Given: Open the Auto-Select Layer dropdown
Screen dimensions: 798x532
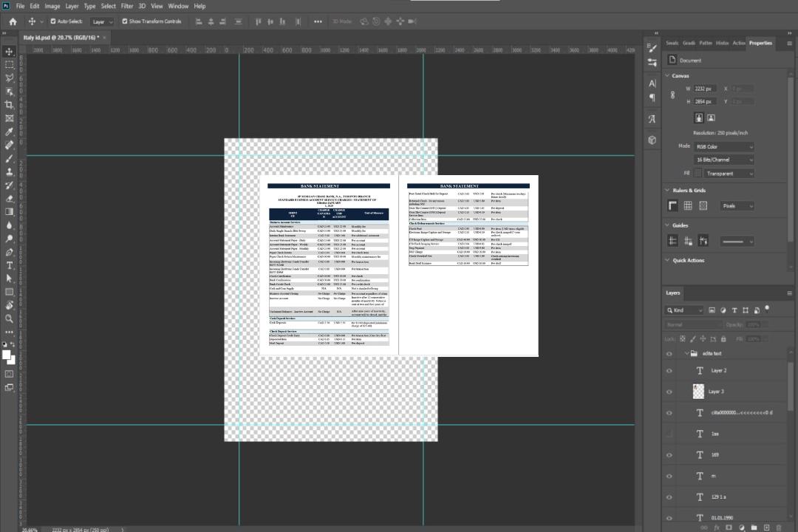Looking at the screenshot, I should [x=102, y=22].
